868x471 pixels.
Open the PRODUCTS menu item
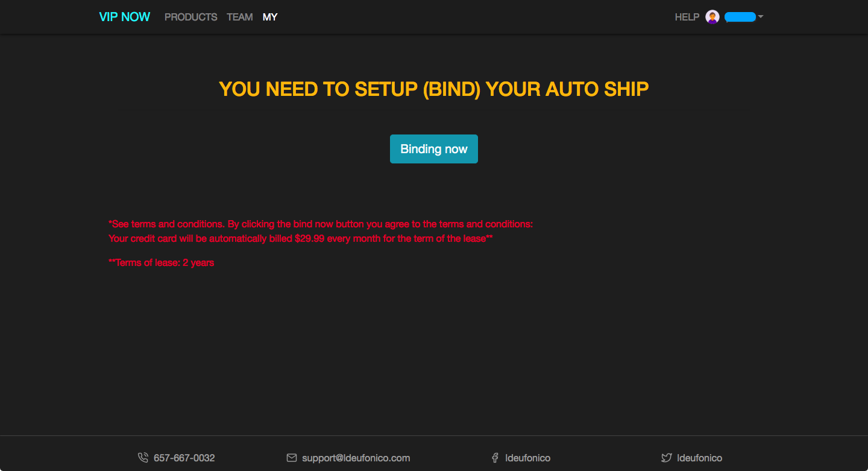pyautogui.click(x=191, y=17)
